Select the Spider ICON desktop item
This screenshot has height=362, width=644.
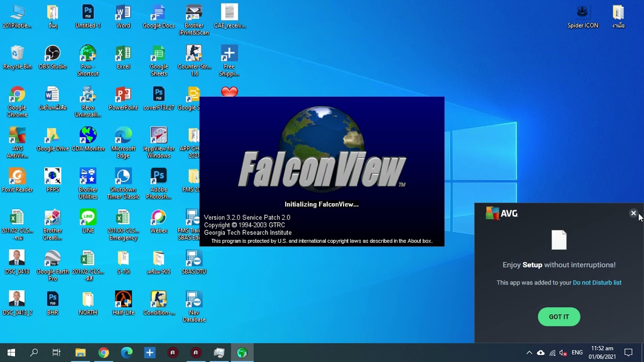583,16
